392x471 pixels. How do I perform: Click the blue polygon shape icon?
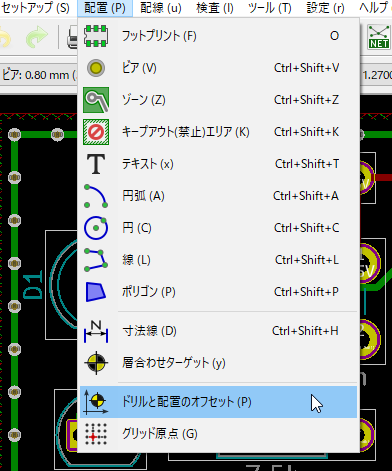pos(96,292)
